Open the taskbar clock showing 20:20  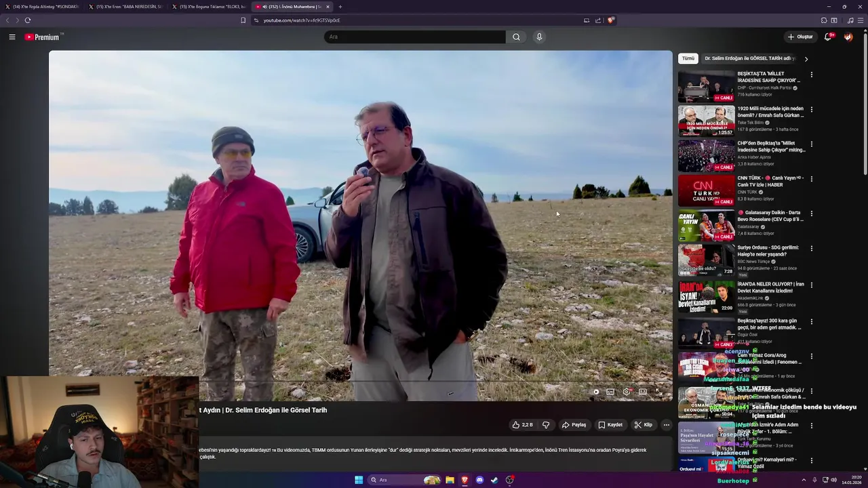[850, 480]
